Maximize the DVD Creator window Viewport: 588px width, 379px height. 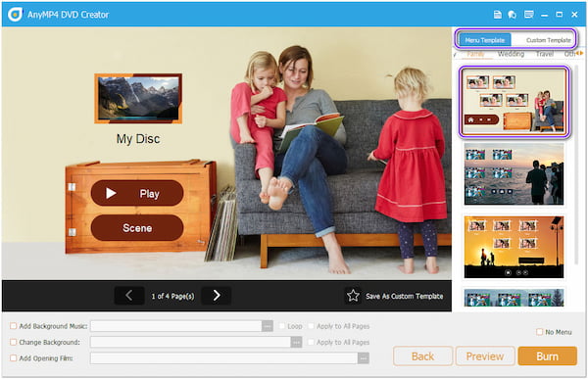(560, 15)
